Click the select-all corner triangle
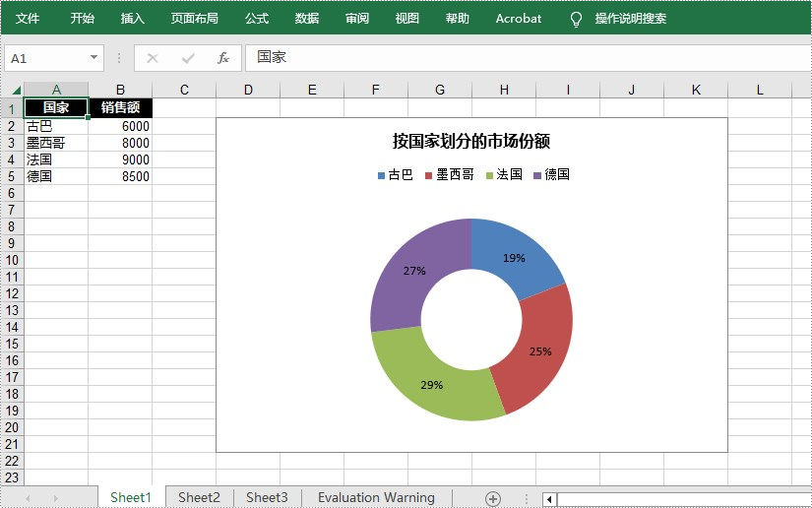The image size is (812, 508). 17,91
